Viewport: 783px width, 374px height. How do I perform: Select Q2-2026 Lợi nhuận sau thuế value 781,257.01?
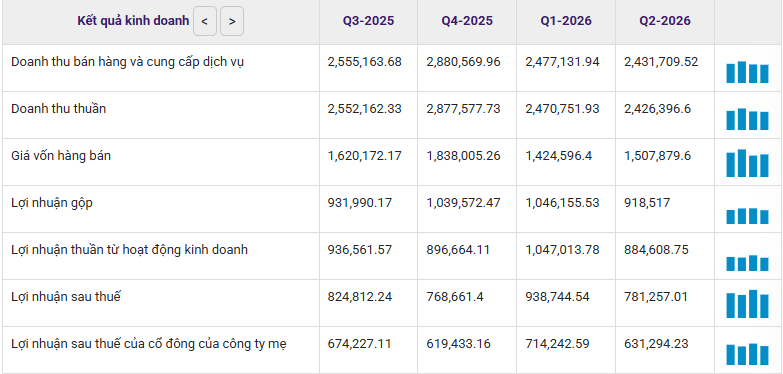click(656, 297)
